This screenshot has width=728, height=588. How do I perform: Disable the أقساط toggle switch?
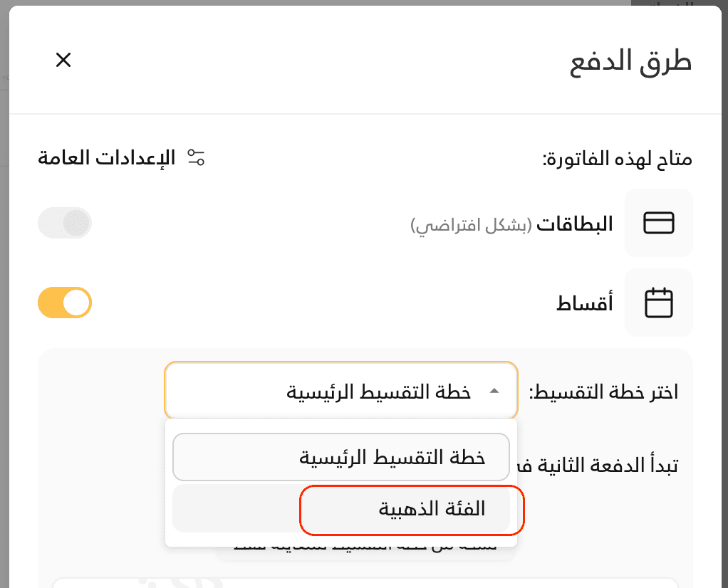pyautogui.click(x=65, y=303)
